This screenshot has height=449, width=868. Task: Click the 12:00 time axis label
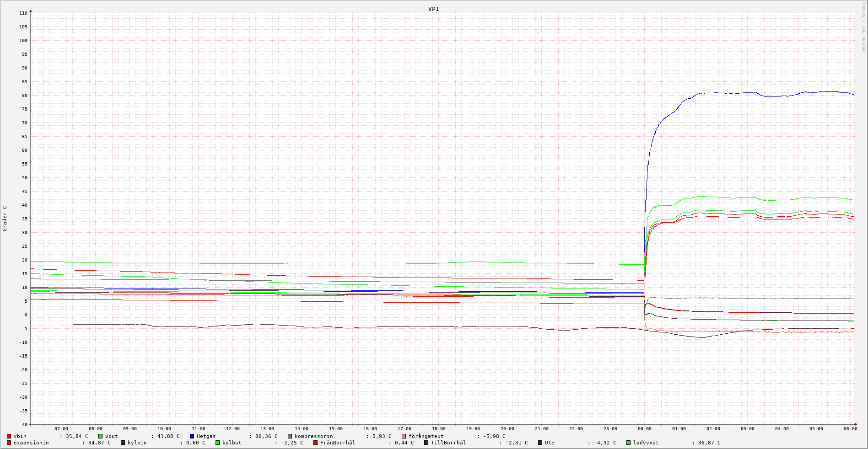[233, 429]
